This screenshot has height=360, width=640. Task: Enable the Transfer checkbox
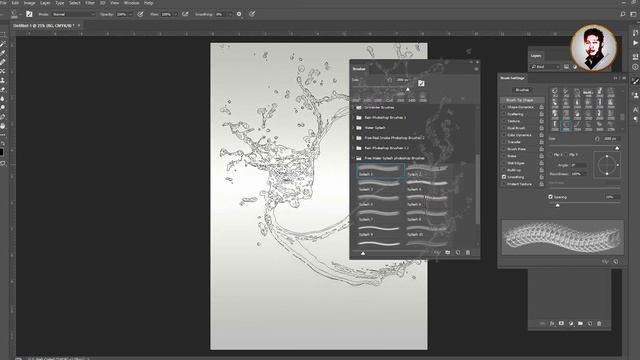pyautogui.click(x=504, y=142)
